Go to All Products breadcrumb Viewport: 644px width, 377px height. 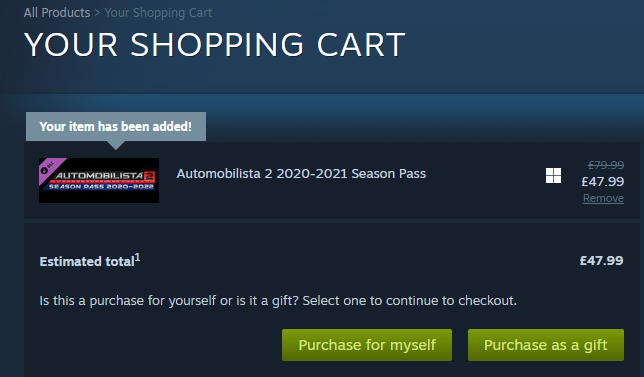tap(57, 13)
